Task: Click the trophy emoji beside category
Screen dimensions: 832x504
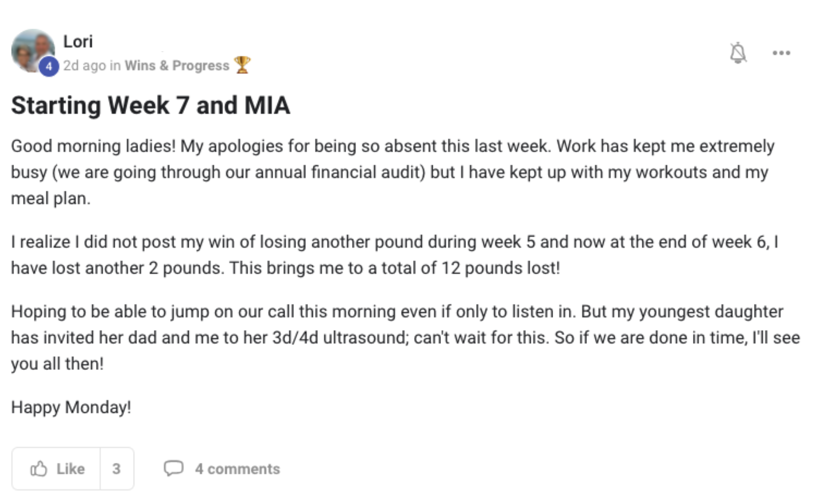Action: point(242,65)
